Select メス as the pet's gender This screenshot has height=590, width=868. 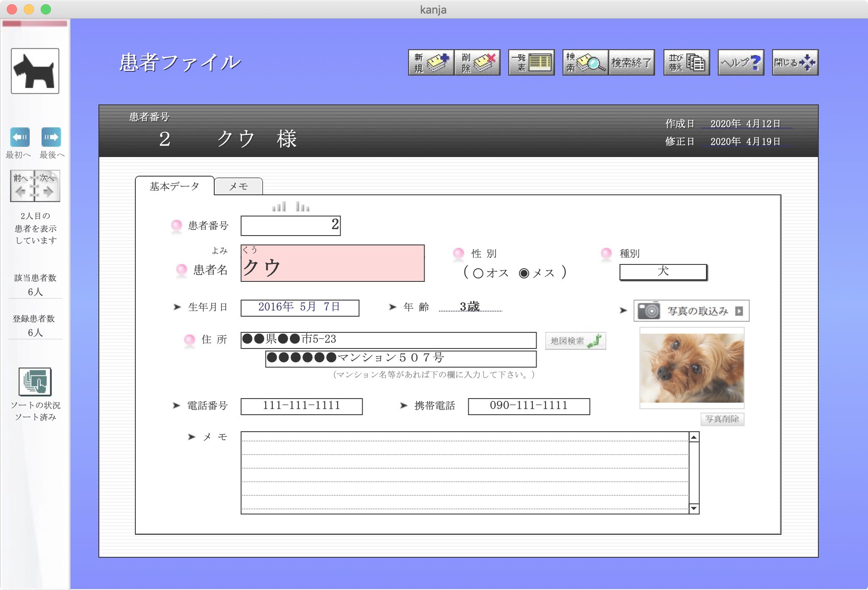[525, 273]
